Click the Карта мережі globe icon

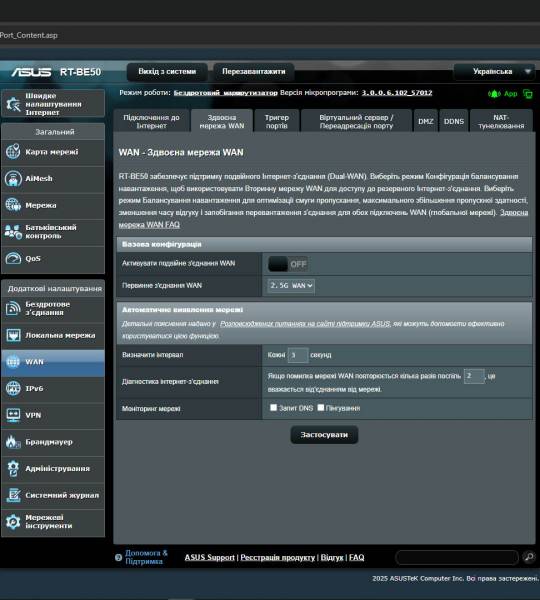click(13, 152)
